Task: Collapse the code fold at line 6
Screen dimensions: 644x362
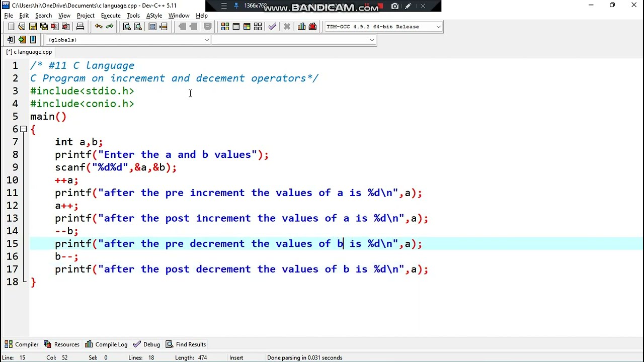Action: pos(23,129)
